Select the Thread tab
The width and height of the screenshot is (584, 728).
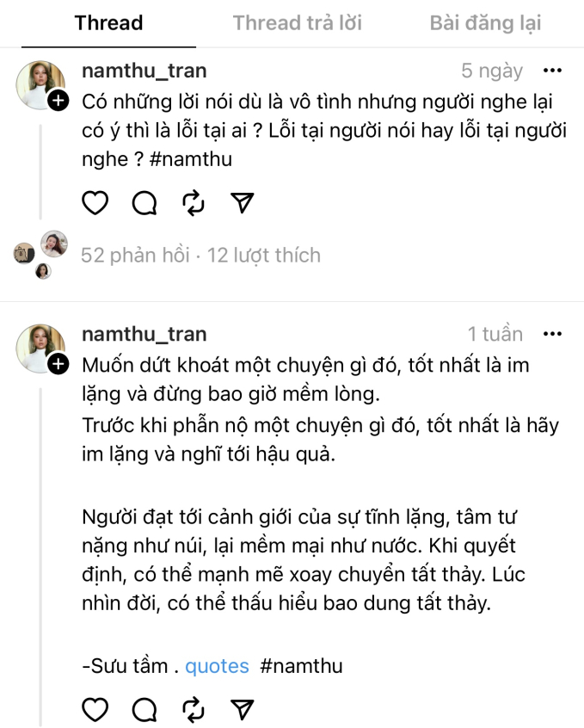pos(108,23)
